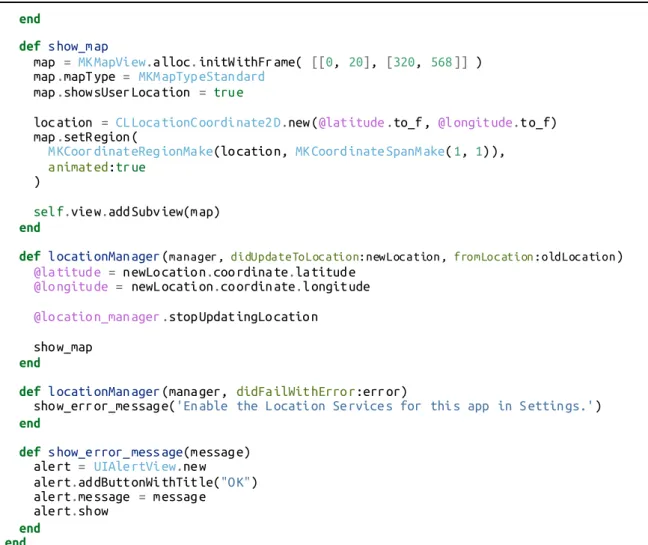Select UIAlertView class name
The width and height of the screenshot is (648, 545).
[x=135, y=466]
